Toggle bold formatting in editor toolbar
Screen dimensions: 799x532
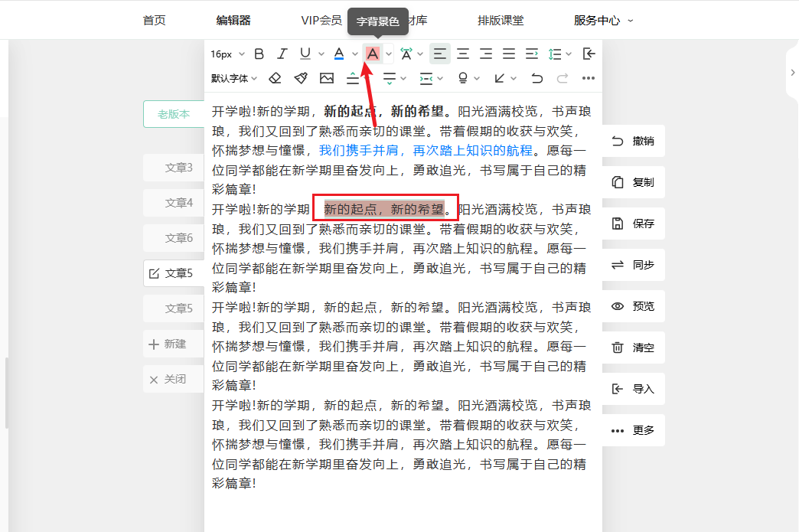coord(259,54)
